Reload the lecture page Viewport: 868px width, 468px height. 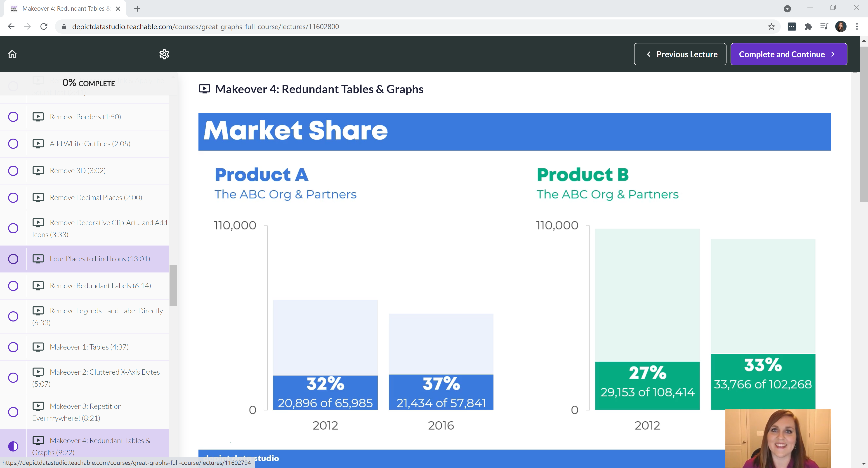(44, 27)
